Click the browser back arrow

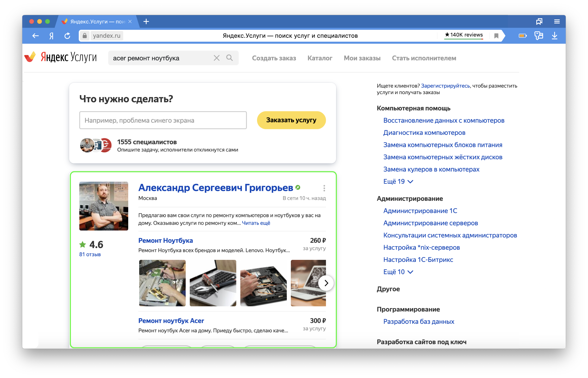tap(35, 36)
